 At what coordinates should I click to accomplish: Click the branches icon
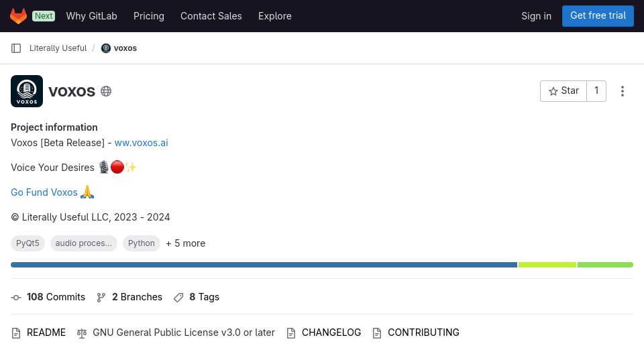(x=101, y=298)
